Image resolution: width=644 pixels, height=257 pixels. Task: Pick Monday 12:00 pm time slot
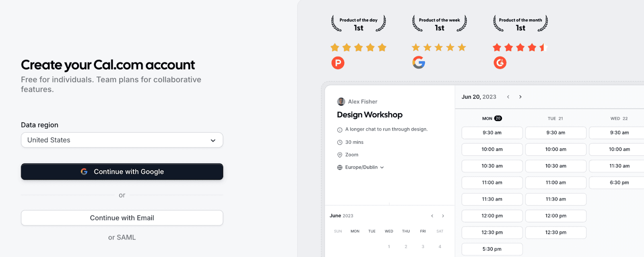[x=492, y=216]
